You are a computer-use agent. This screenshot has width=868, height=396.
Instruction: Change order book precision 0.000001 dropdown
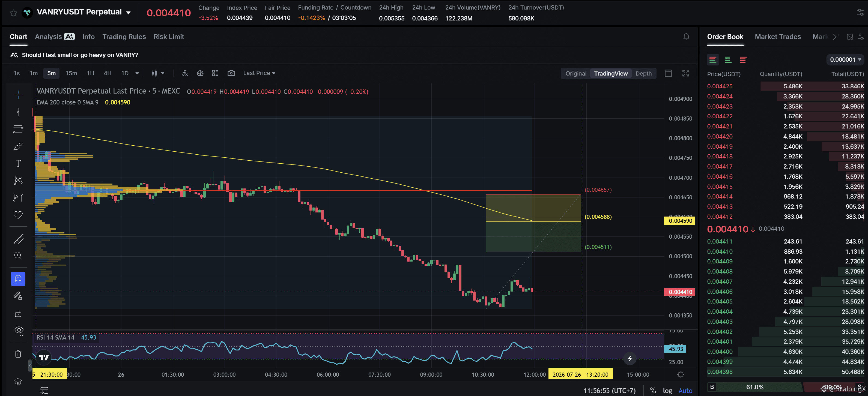(845, 60)
